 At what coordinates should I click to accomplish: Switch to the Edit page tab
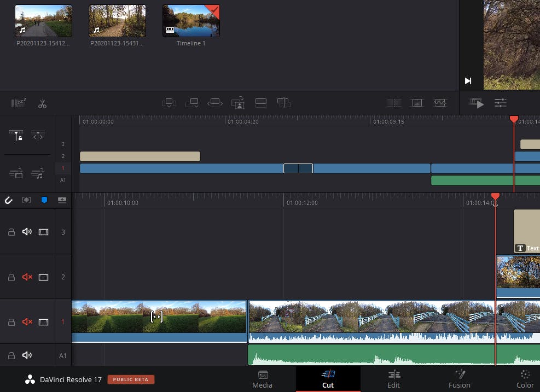pos(393,379)
